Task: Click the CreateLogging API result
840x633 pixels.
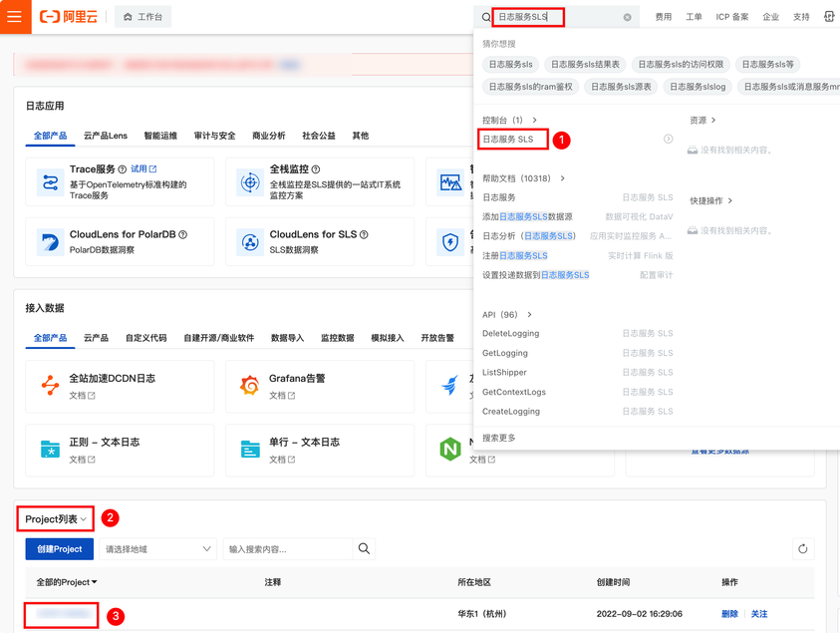Action: click(x=511, y=412)
